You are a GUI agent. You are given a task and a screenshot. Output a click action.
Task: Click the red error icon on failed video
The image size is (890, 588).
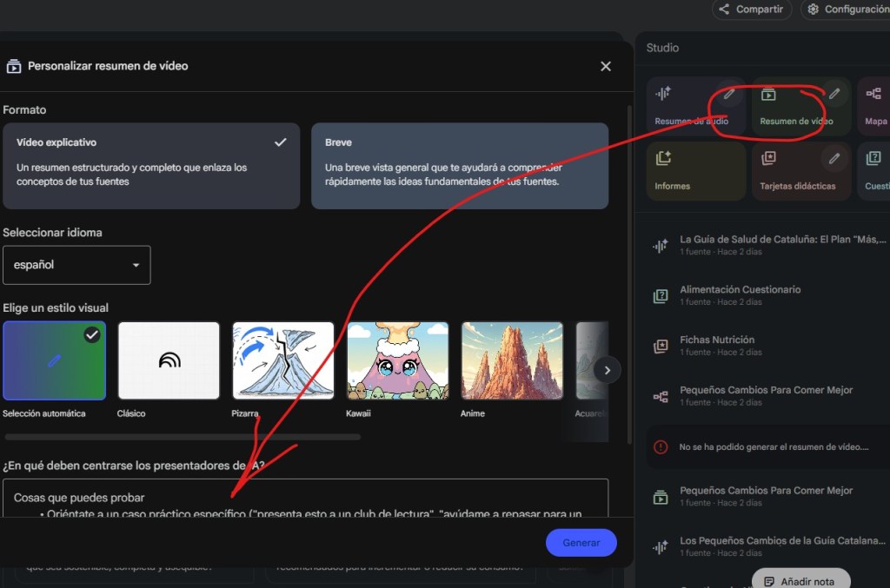[661, 446]
